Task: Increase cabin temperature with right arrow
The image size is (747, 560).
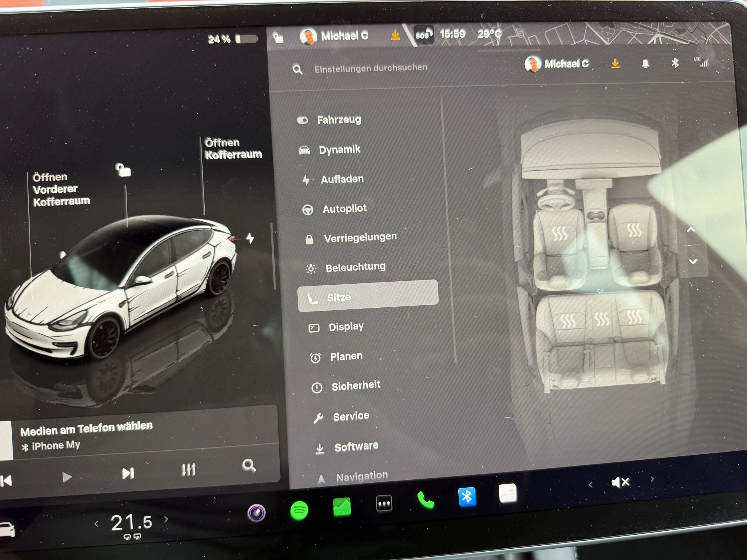Action: point(166,519)
